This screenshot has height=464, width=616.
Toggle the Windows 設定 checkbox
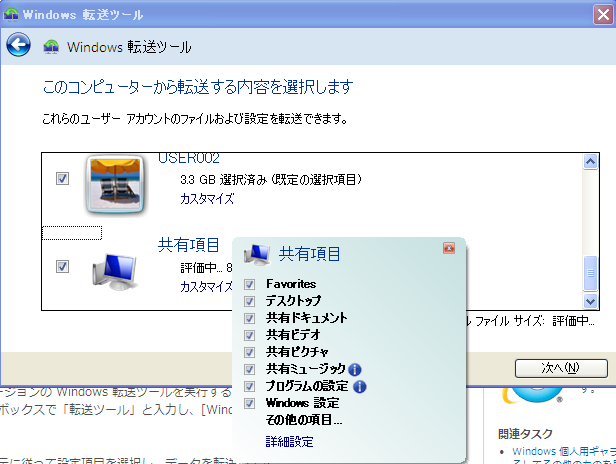tap(249, 403)
